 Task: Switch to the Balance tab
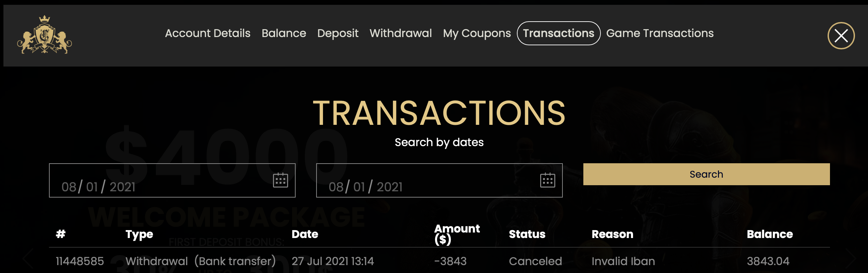(x=284, y=33)
